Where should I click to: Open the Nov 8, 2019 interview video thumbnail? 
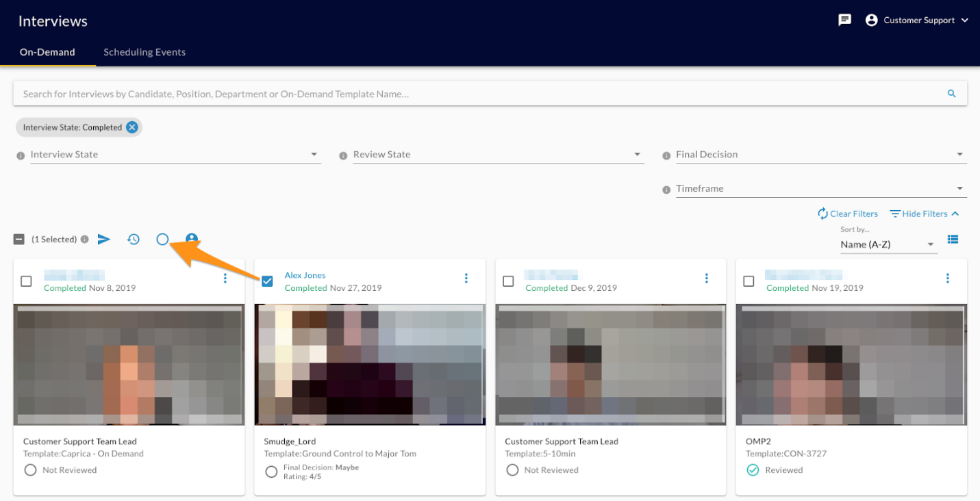point(129,365)
